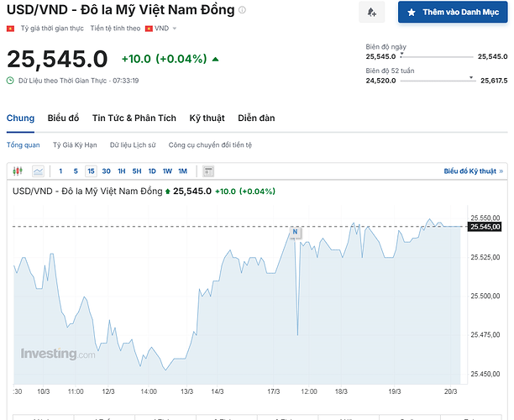Select the 1M chart interval
The height and width of the screenshot is (420, 514).
182,171
